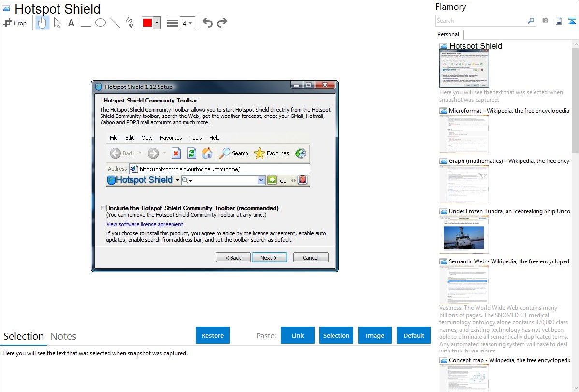Open the Edit menu in browser preview
The width and height of the screenshot is (579, 392).
(130, 138)
